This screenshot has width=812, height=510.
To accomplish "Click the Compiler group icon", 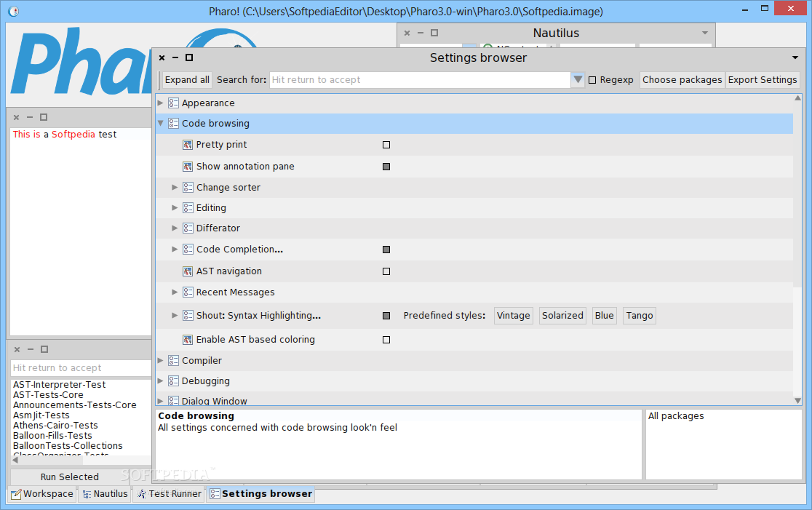I will (x=173, y=360).
